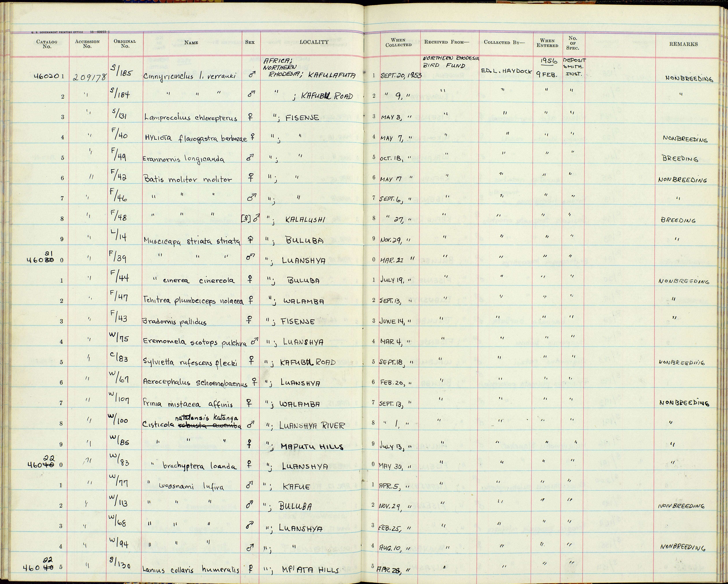This screenshot has width=728, height=584.
Task: Click the 'Name' column header
Action: click(x=191, y=43)
